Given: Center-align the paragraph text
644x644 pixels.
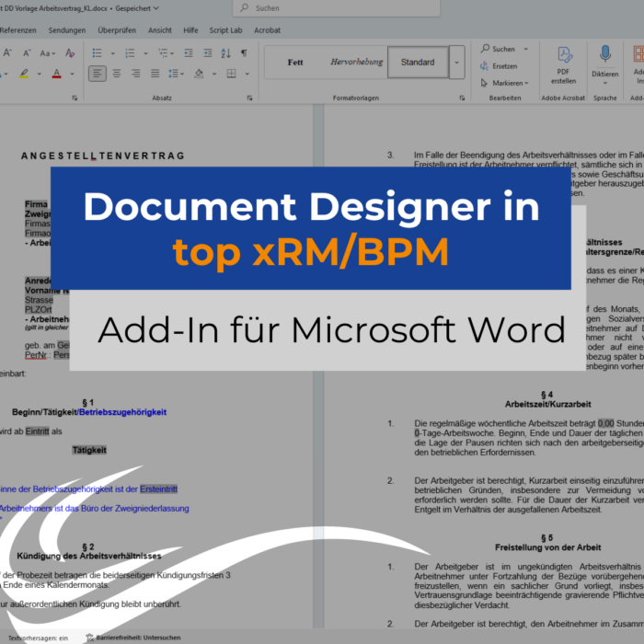Looking at the screenshot, I should click(118, 74).
